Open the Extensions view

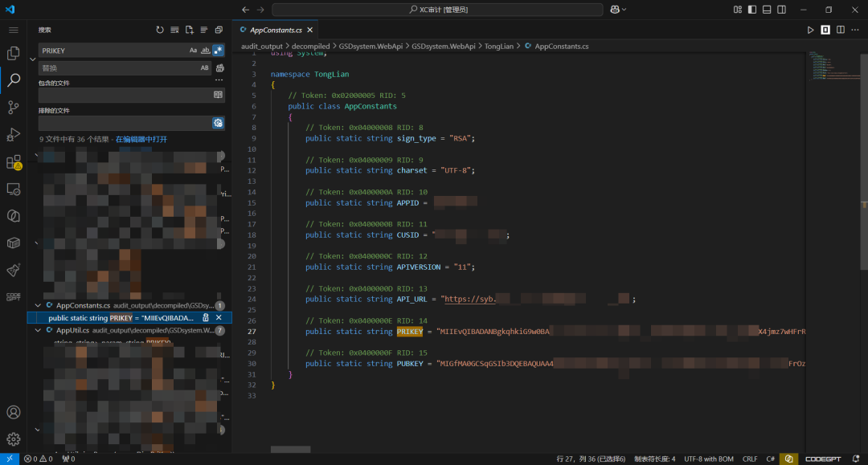click(14, 162)
